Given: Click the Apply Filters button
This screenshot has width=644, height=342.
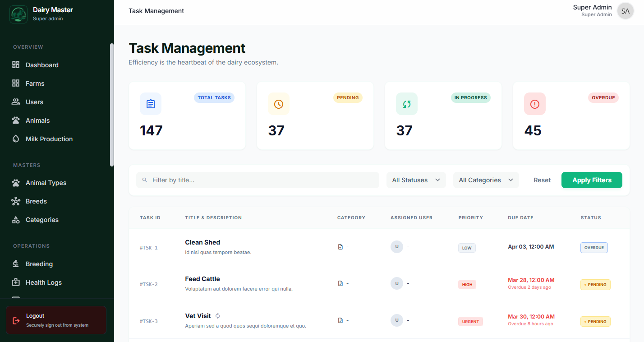Looking at the screenshot, I should pyautogui.click(x=592, y=180).
